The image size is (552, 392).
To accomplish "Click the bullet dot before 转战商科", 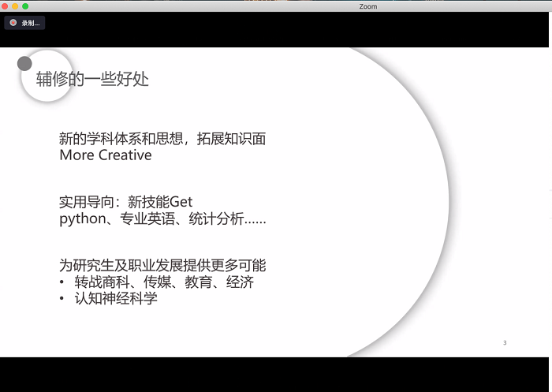I will (62, 282).
